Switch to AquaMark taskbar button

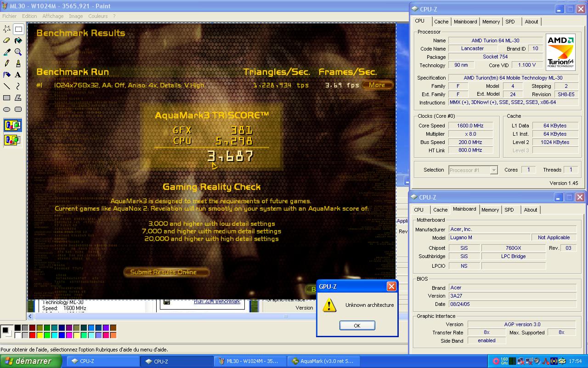324,361
